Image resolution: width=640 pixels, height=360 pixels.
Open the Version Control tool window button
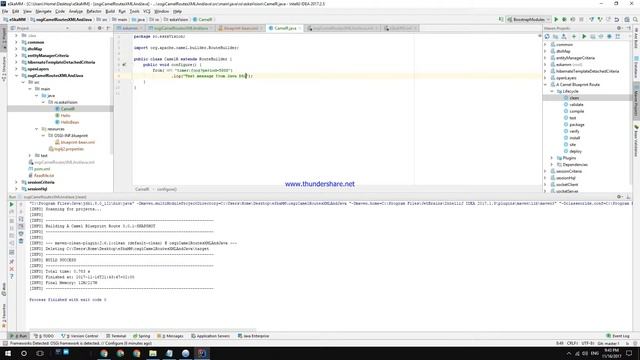[80, 336]
